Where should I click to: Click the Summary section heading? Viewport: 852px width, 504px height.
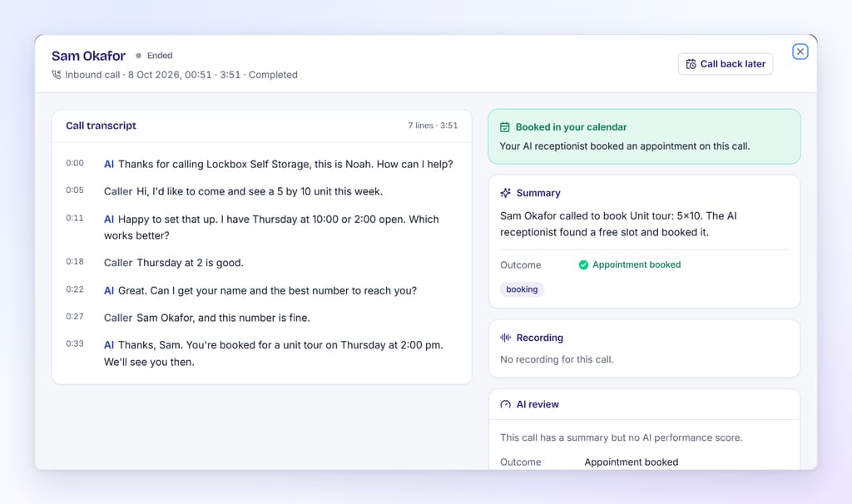tap(538, 193)
